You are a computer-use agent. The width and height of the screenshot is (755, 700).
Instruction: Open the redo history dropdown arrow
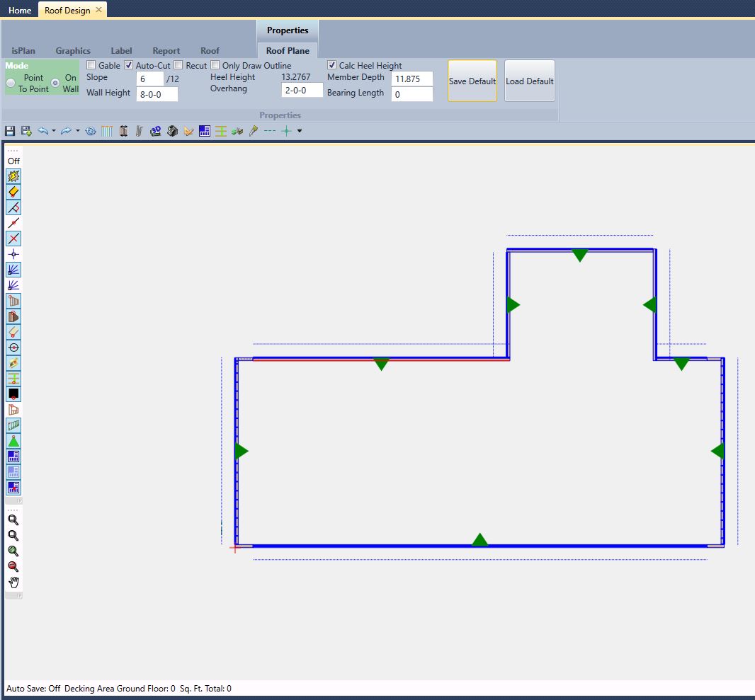pyautogui.click(x=77, y=131)
